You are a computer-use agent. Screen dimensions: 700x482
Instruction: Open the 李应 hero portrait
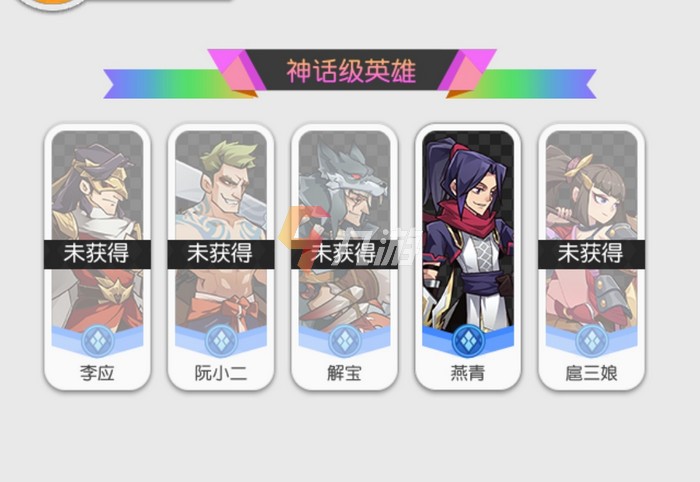(98, 232)
